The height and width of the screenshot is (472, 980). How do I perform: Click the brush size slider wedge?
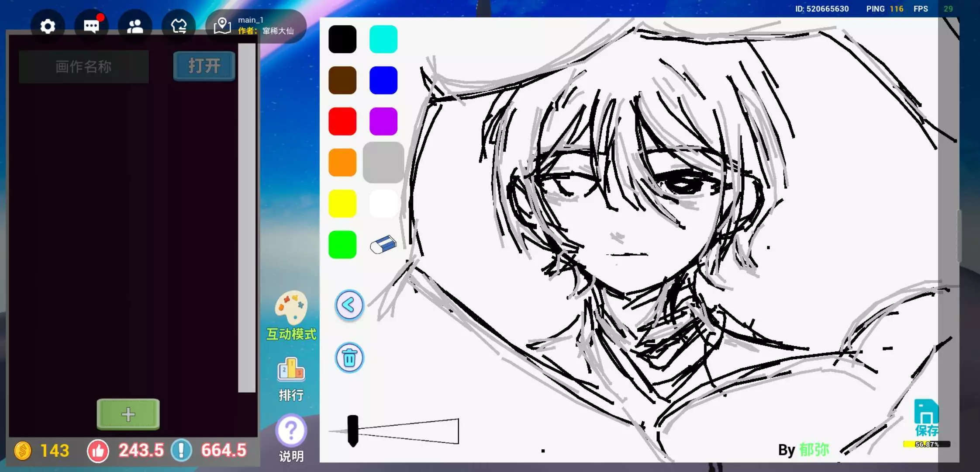(x=406, y=431)
